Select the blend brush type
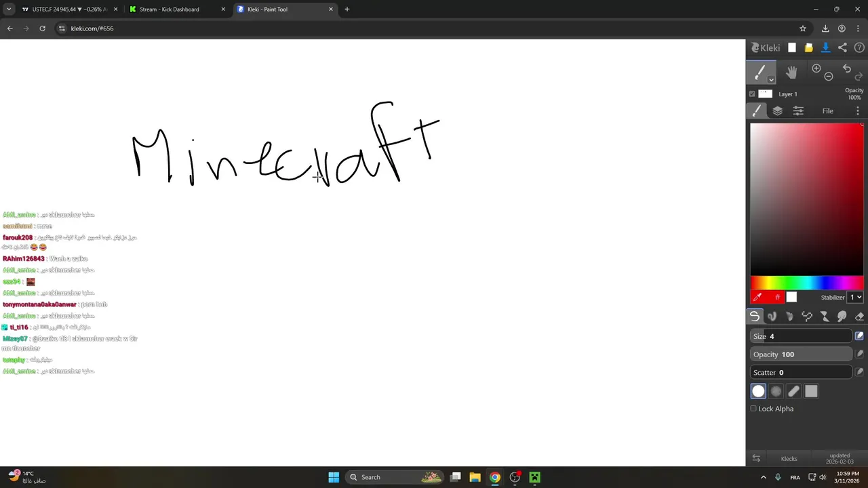868x488 pixels. (x=772, y=316)
